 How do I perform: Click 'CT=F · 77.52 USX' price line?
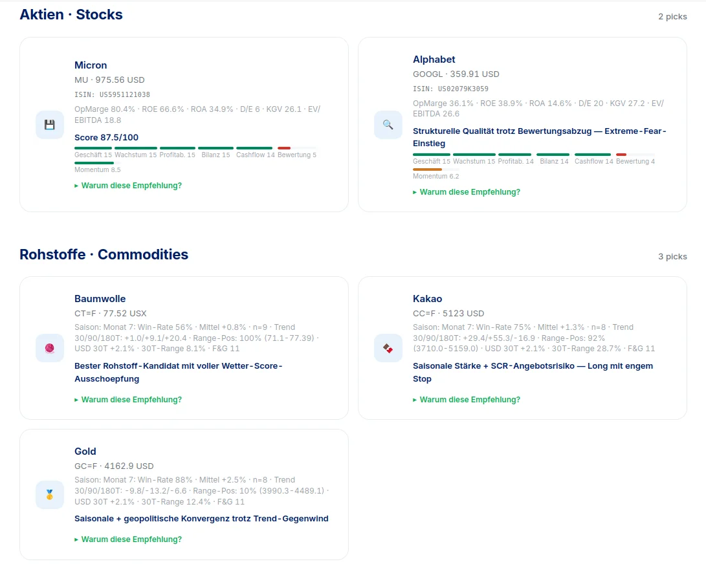[110, 313]
